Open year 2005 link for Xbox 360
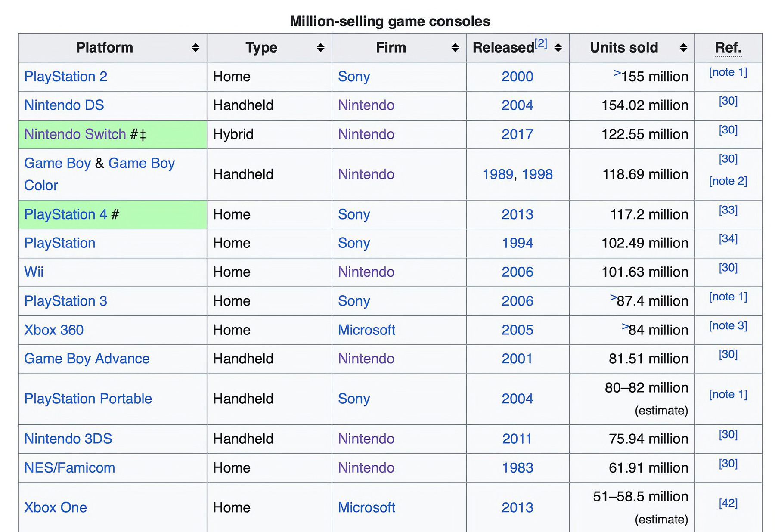 pos(518,330)
